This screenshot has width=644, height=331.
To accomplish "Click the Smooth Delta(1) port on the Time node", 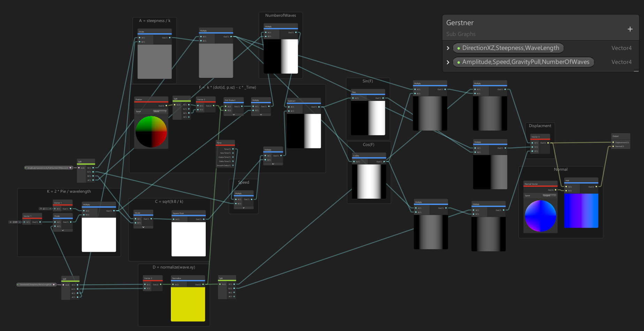I will [x=233, y=165].
